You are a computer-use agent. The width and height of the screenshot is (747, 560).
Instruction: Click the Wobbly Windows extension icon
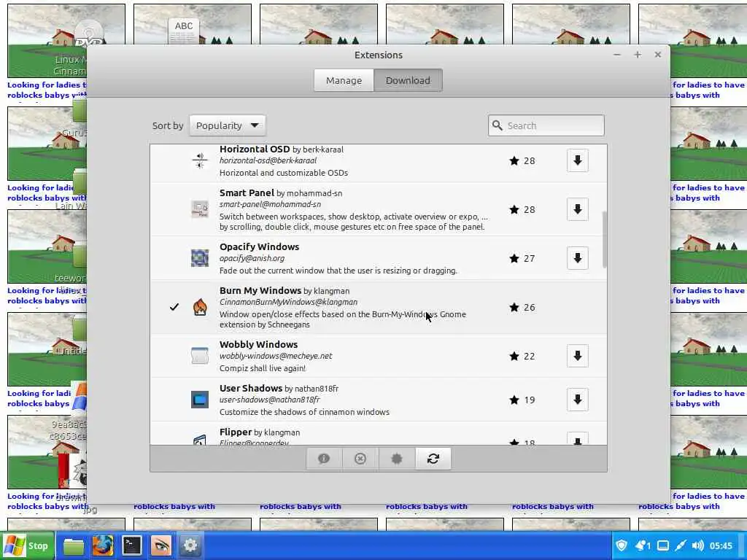click(200, 356)
